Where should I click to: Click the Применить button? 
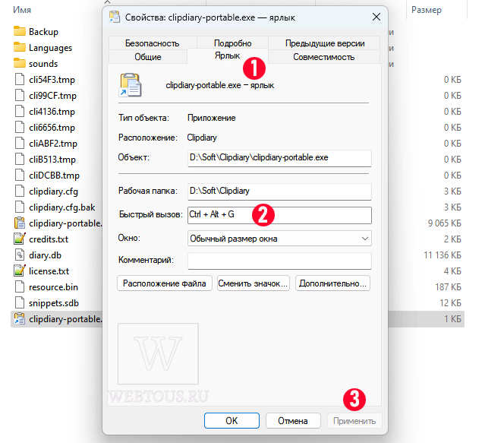pyautogui.click(x=354, y=420)
